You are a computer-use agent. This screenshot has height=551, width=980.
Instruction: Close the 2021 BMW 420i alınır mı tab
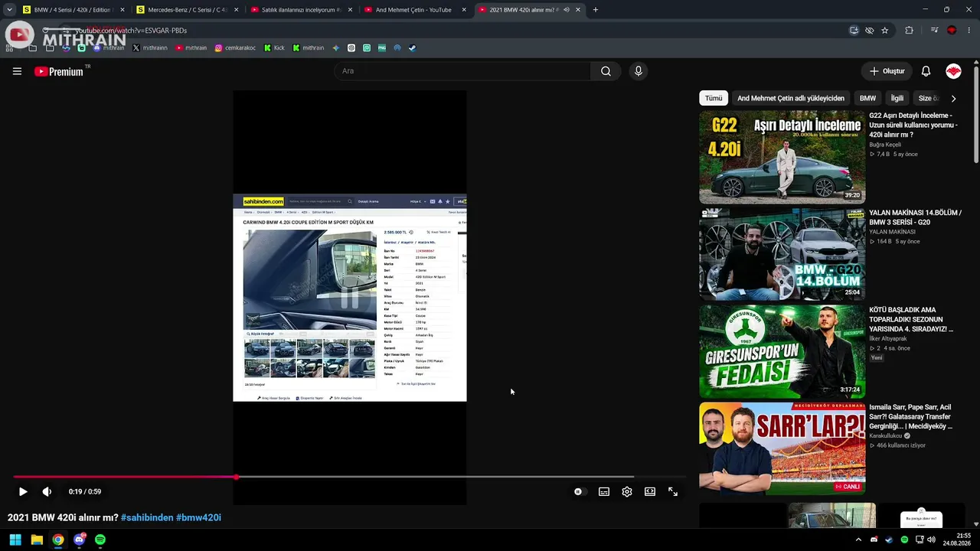578,10
